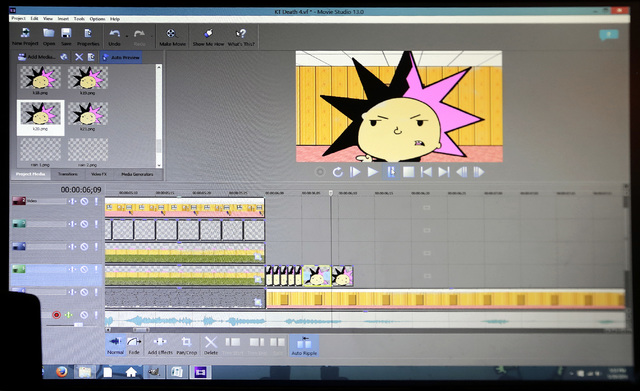
Task: Create a New Project from the toolbar
Action: coord(25,36)
